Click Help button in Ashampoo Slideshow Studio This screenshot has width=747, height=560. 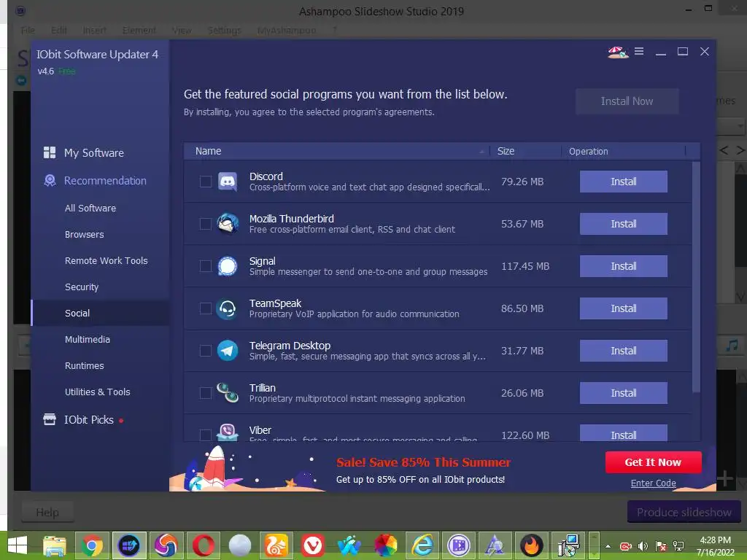pyautogui.click(x=47, y=513)
